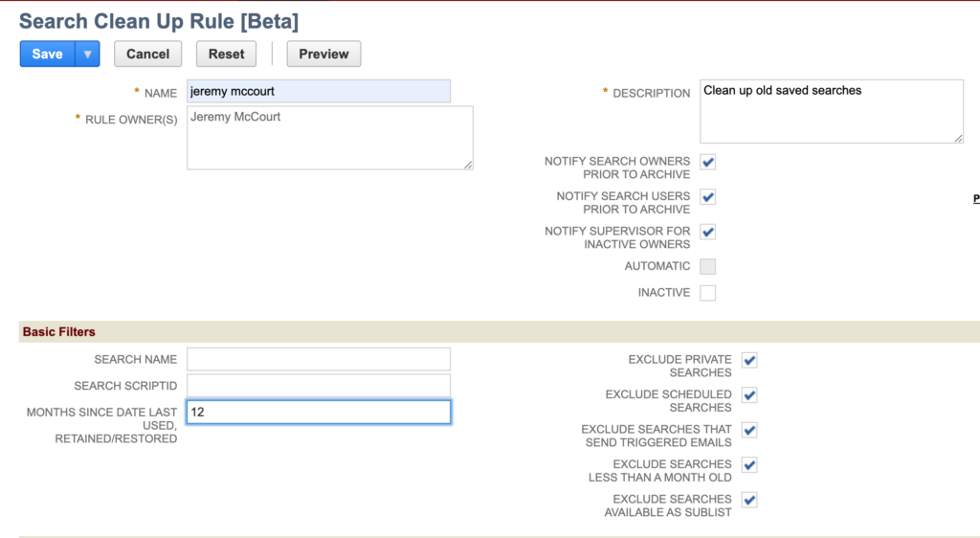The image size is (980, 538).
Task: Click the Months Since Date Last Used field
Action: pyautogui.click(x=318, y=413)
